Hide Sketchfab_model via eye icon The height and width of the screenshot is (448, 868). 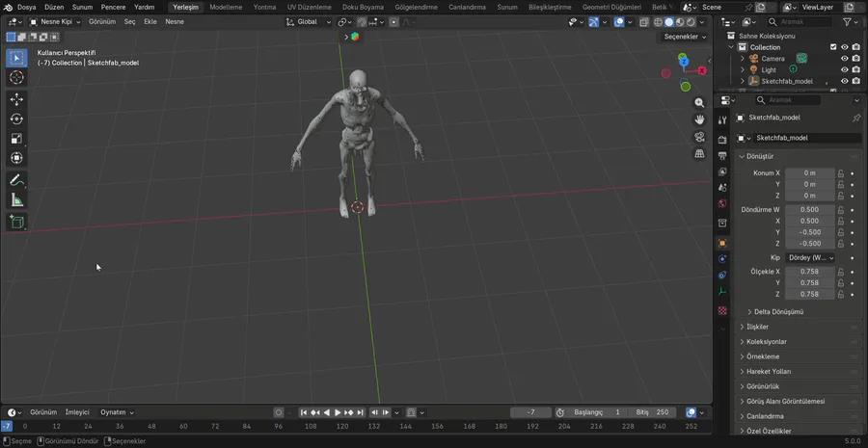point(845,81)
